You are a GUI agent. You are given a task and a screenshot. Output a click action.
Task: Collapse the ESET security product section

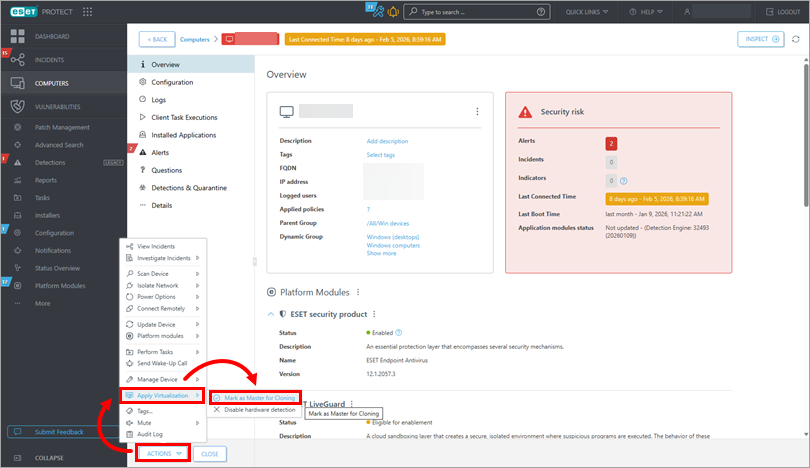[x=270, y=314]
